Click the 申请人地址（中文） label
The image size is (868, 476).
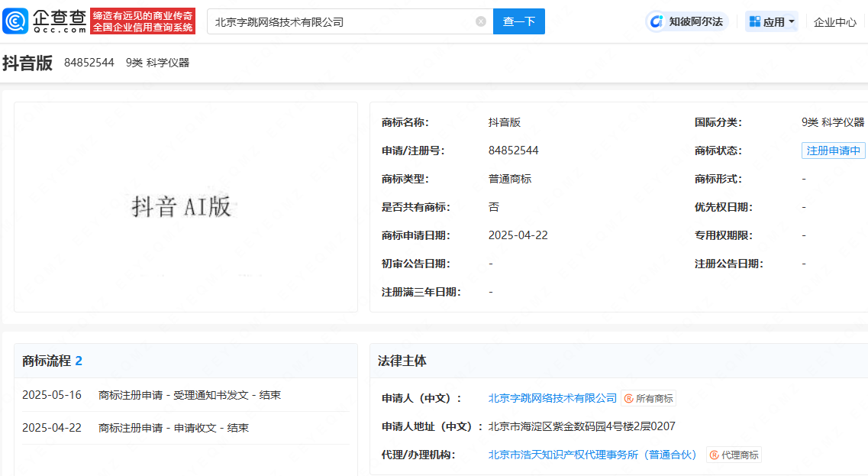point(432,426)
